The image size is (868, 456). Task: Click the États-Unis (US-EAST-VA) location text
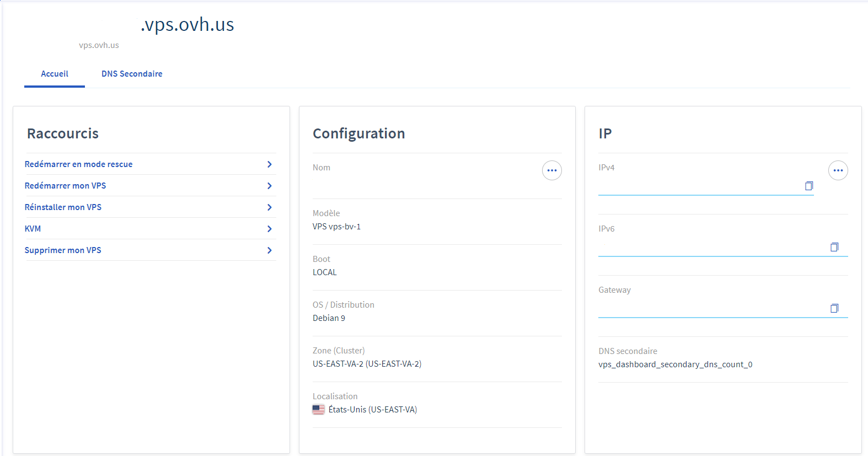click(373, 410)
